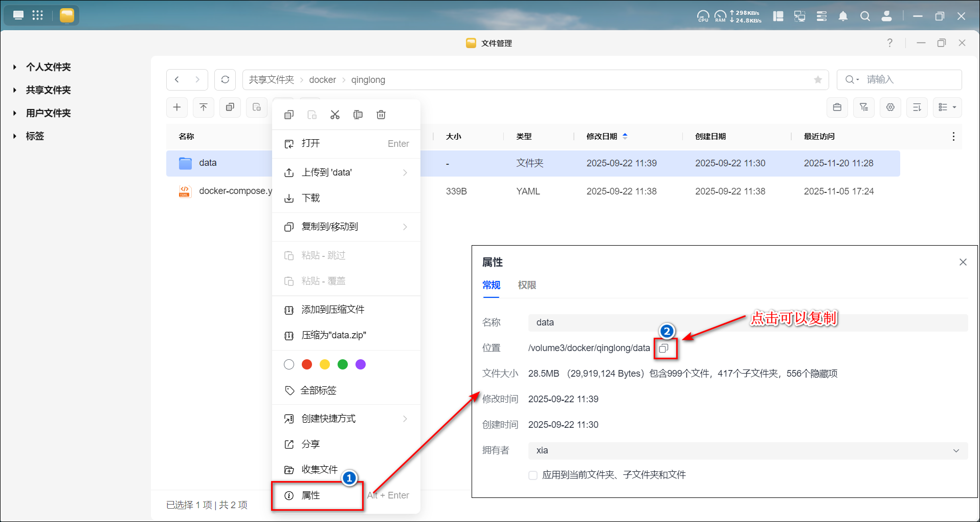Screen dimensions: 980x522
Task: Expand 个人文件夹 in the sidebar
Action: pos(15,67)
